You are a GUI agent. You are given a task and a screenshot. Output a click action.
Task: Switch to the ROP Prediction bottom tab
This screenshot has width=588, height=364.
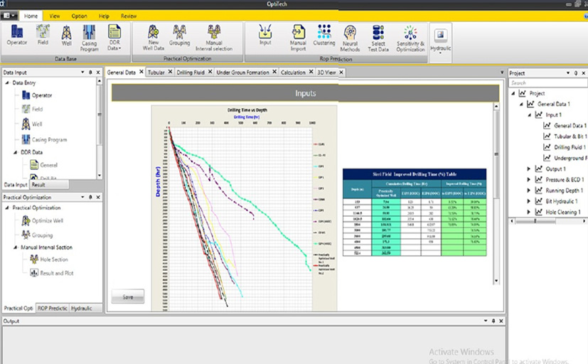(52, 308)
